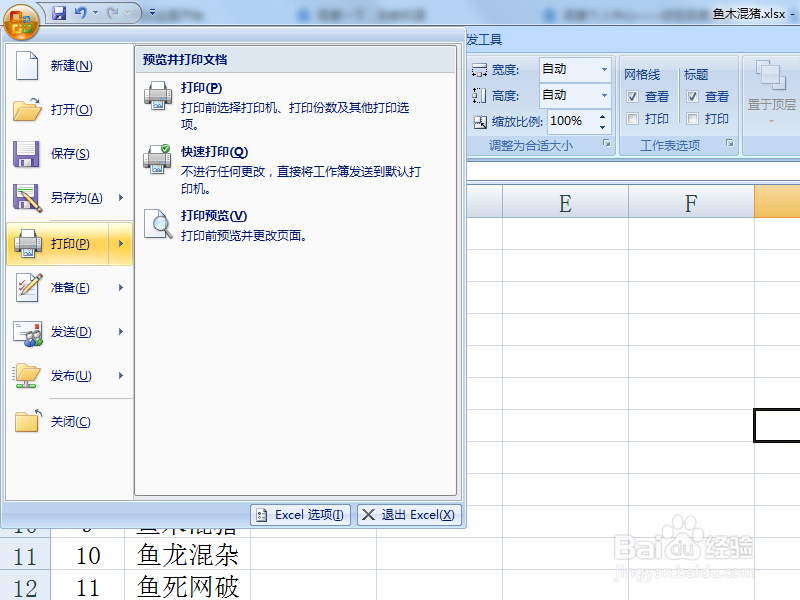
Task: Click the Quick Print printer-with-checkmark icon
Action: pyautogui.click(x=157, y=159)
